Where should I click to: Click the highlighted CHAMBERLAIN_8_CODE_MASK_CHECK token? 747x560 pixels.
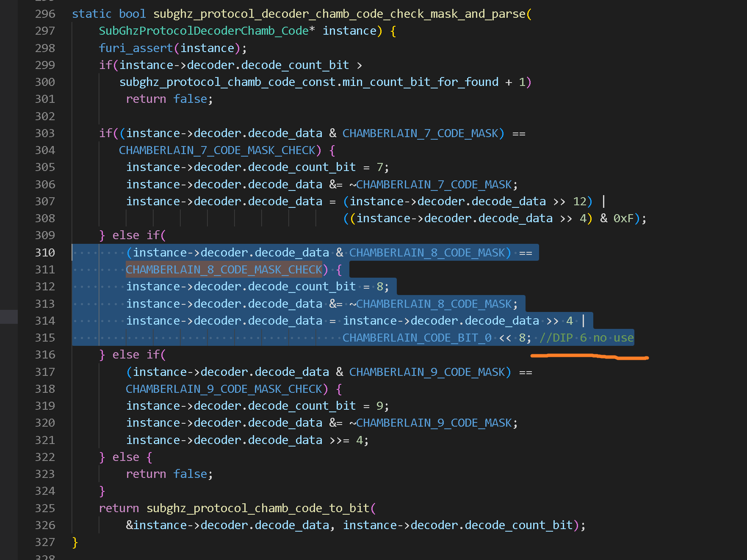click(x=224, y=269)
